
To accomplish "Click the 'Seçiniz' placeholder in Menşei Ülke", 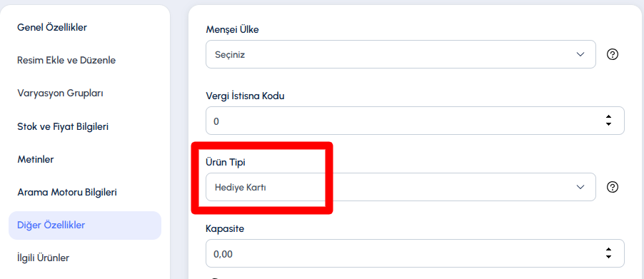I will point(230,54).
